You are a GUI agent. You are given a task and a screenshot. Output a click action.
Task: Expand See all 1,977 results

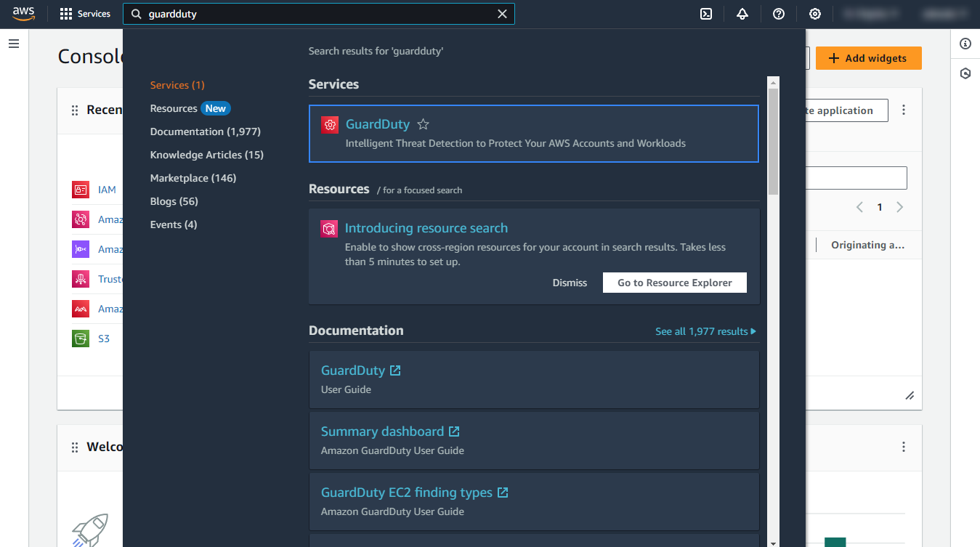(705, 331)
